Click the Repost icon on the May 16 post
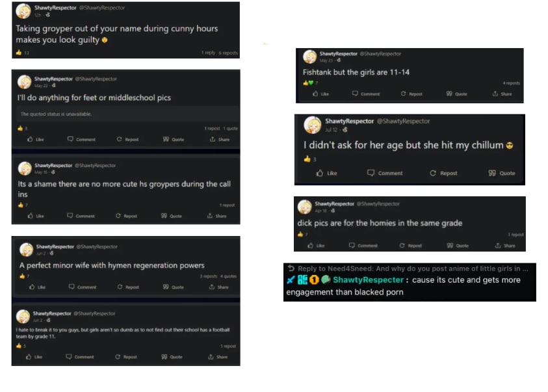Screen dimensions: 548x392 [118, 216]
